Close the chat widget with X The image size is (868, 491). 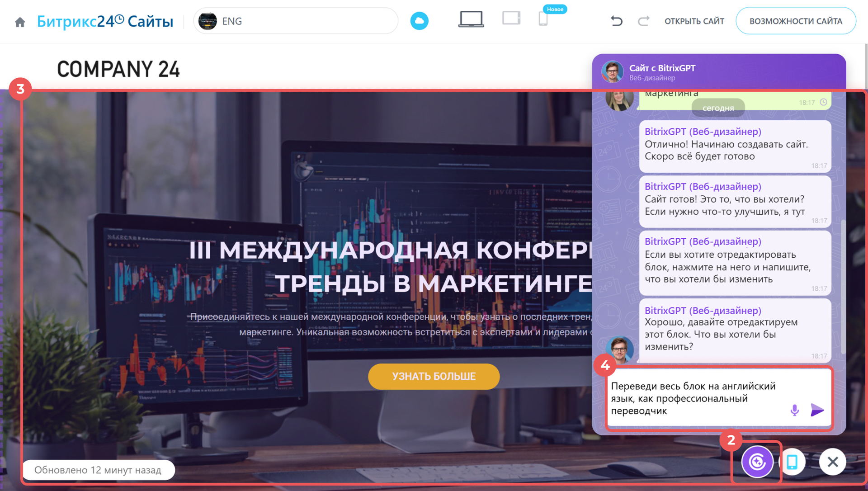[x=832, y=462]
